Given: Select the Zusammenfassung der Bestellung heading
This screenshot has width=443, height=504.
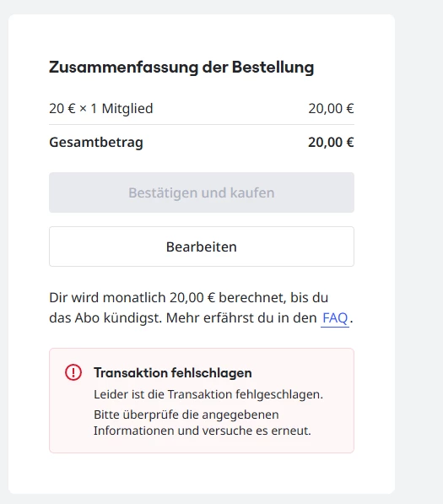Looking at the screenshot, I should (x=181, y=68).
